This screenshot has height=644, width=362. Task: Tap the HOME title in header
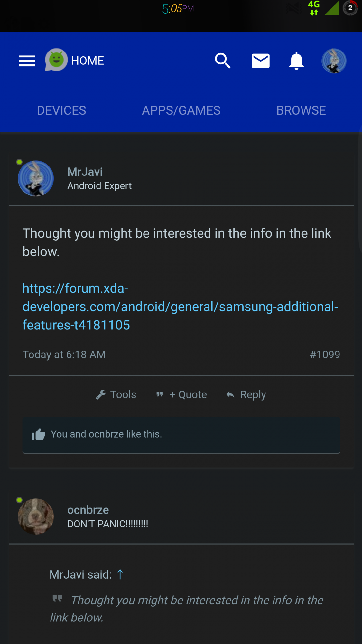coord(88,61)
